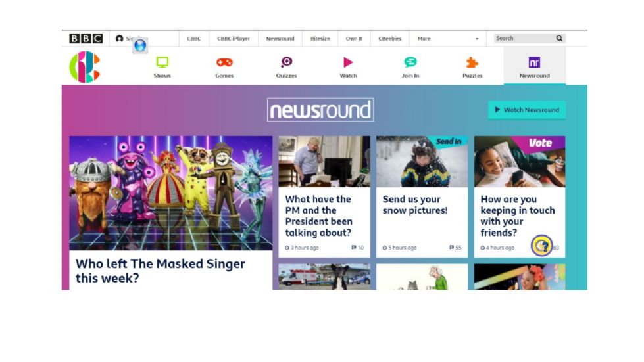Open the Watch play icon

348,62
